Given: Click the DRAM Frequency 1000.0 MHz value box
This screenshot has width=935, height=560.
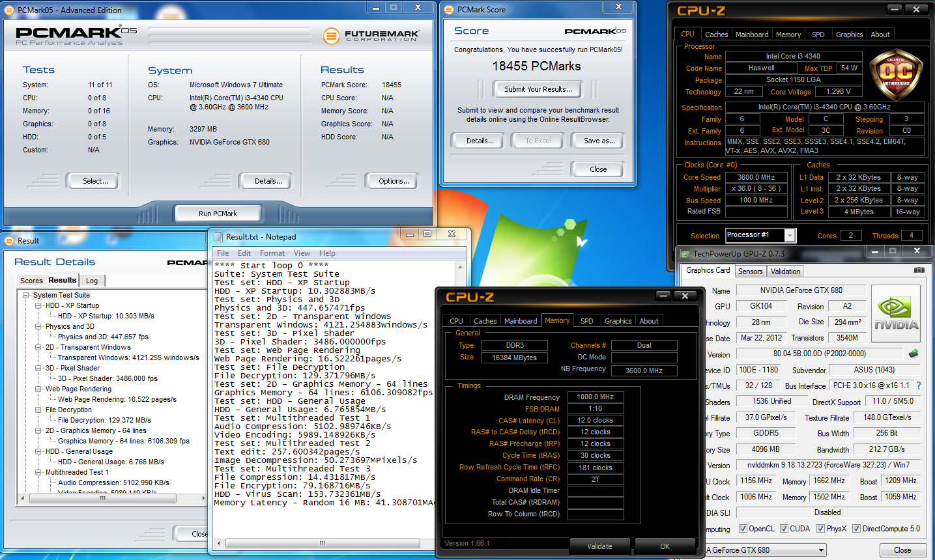Looking at the screenshot, I should [x=595, y=397].
